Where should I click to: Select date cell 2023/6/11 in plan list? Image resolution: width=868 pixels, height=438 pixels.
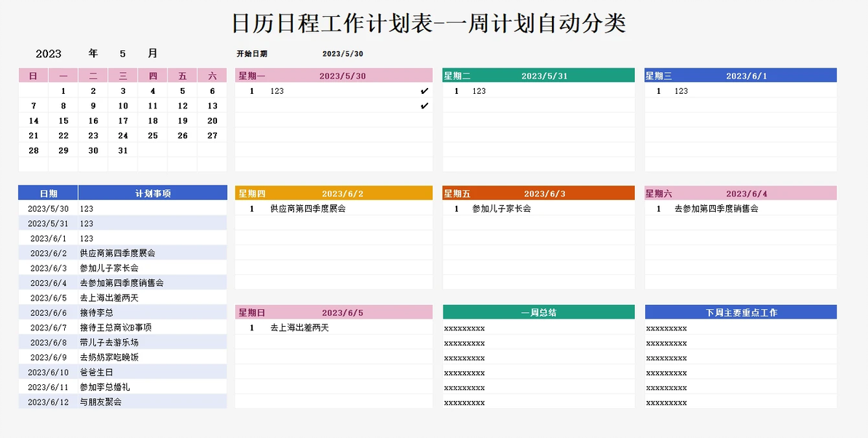coord(48,387)
